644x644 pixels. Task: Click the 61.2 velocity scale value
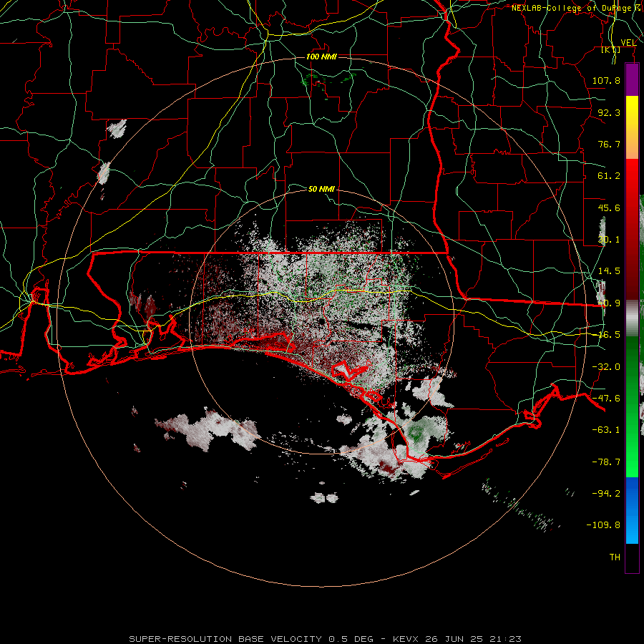coord(609,176)
